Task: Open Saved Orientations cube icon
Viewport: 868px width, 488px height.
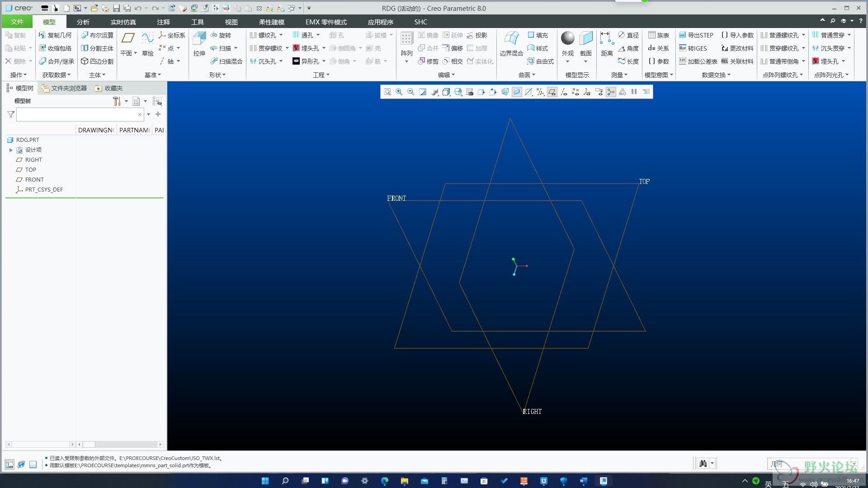Action: pyautogui.click(x=458, y=92)
